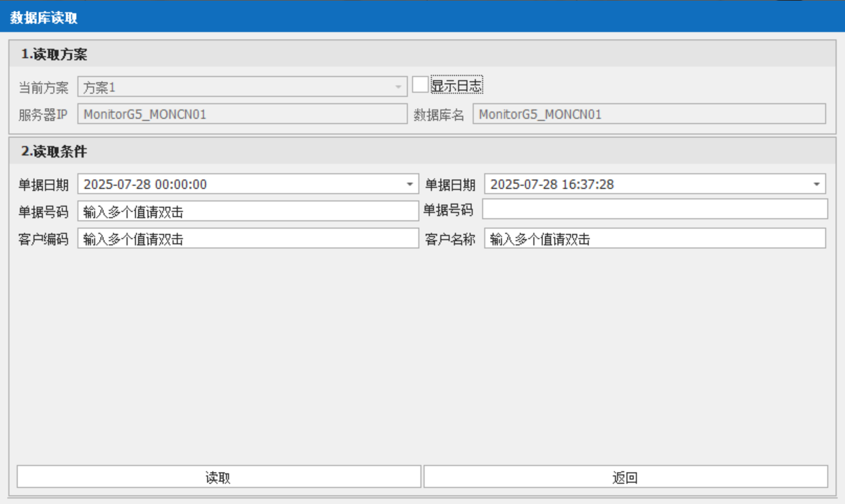Click into the 客户编码 input field

(248, 239)
